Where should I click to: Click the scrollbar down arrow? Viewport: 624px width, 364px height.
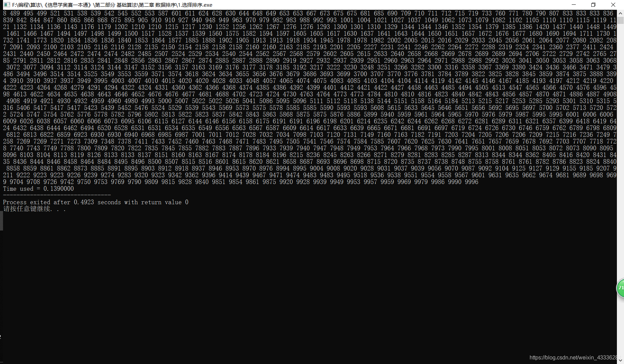[620, 360]
